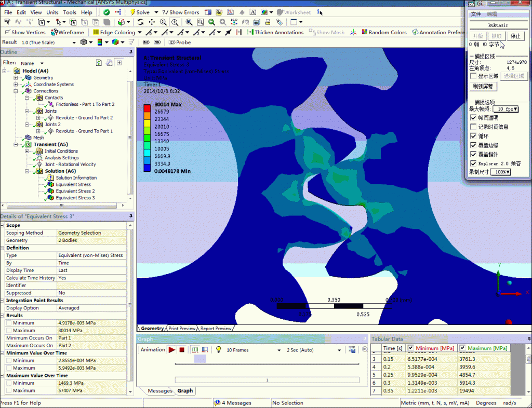
Task: Open the Units menu
Action: pos(52,12)
